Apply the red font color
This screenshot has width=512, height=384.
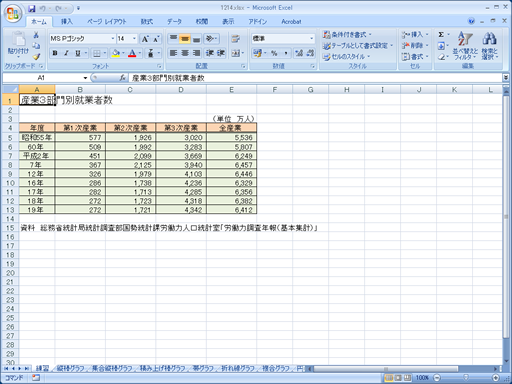pyautogui.click(x=132, y=53)
